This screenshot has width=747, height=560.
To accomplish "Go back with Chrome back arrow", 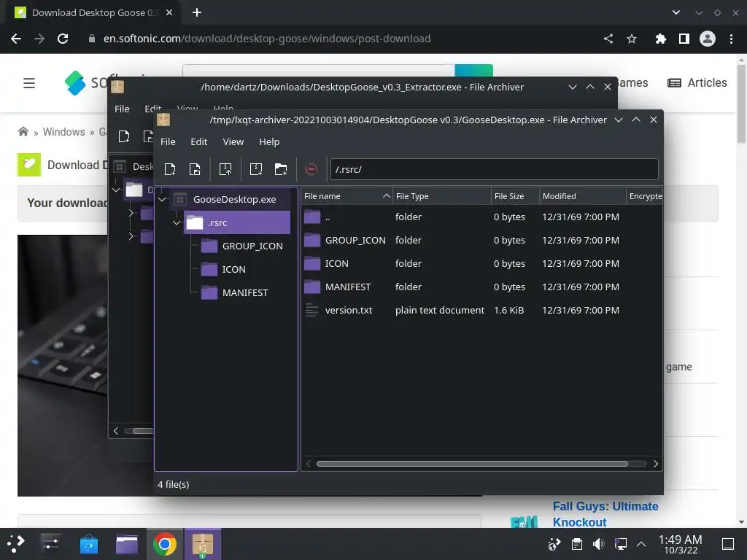I will tap(16, 39).
